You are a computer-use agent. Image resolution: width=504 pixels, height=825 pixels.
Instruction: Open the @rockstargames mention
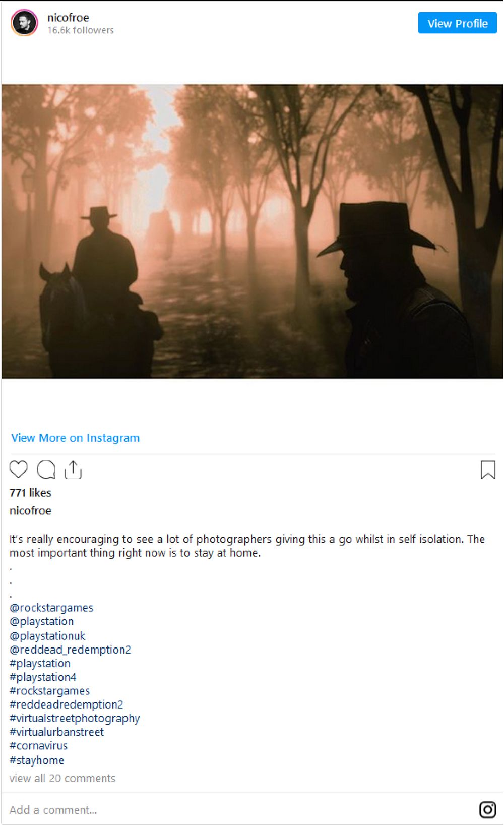point(51,608)
